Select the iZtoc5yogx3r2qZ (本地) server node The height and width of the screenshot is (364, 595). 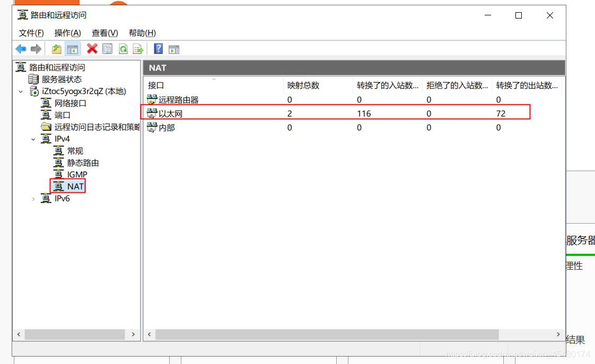coord(84,91)
